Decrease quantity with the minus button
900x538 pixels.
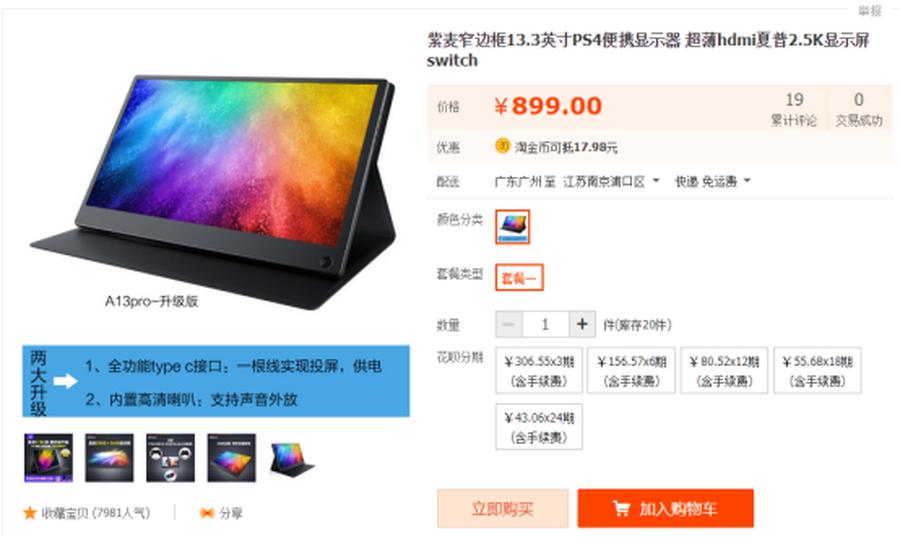(509, 324)
